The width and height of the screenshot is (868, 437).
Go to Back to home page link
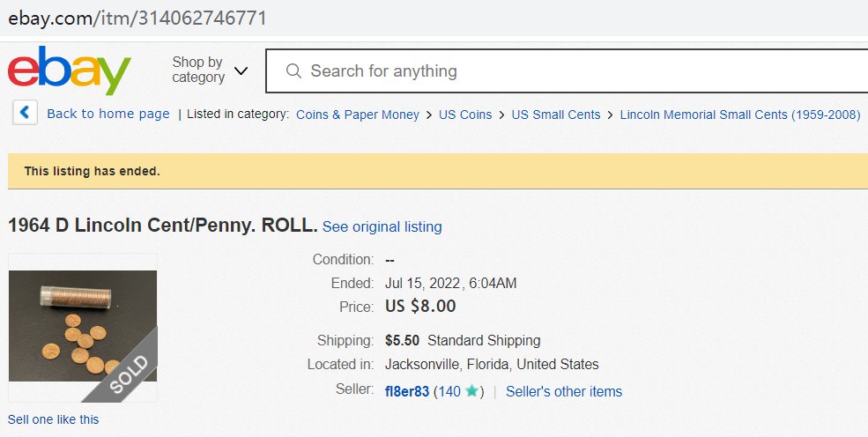pyautogui.click(x=108, y=114)
